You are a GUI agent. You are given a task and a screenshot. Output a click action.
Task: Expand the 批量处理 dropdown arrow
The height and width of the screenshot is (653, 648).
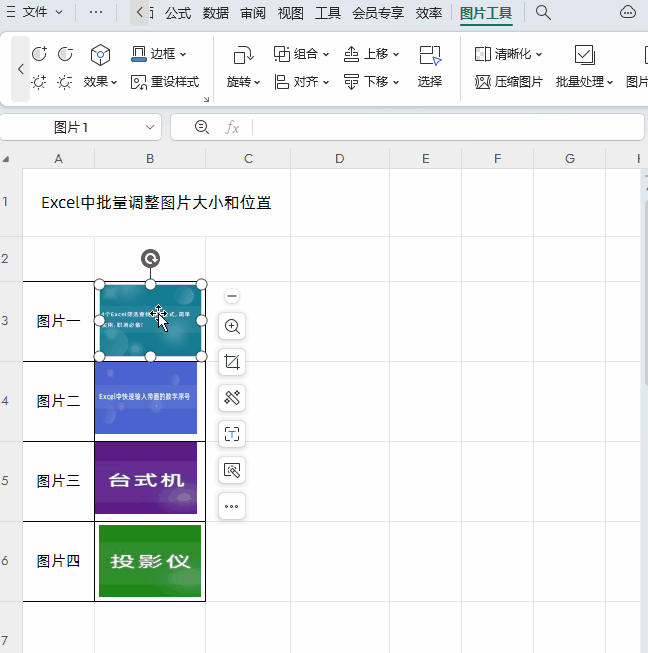(x=610, y=82)
